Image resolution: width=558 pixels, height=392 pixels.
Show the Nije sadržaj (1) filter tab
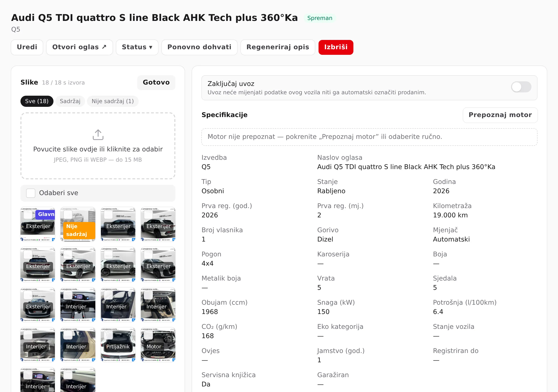pos(113,101)
